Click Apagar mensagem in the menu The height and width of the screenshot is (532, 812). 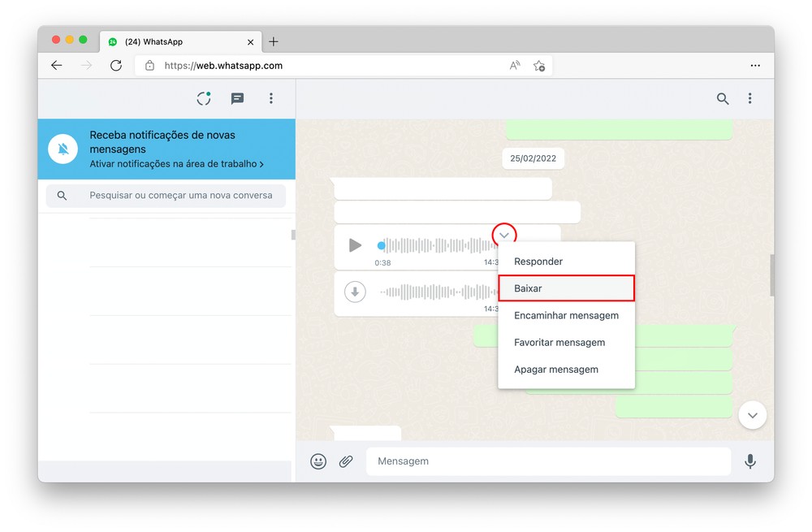pos(567,370)
